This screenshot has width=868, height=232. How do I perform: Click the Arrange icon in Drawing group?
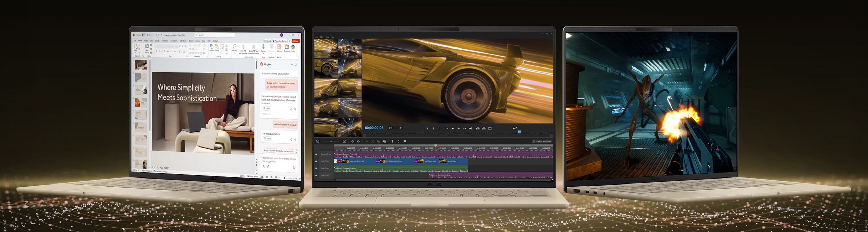217,47
